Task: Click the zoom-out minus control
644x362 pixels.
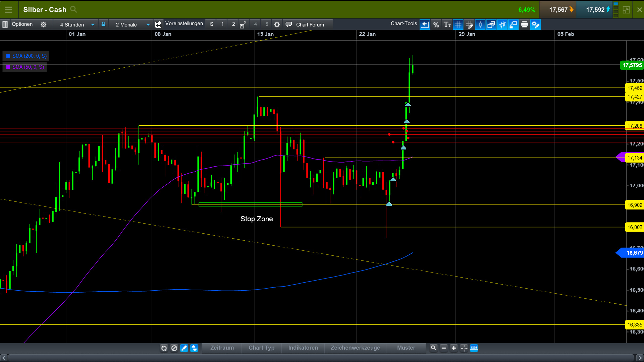Action: pos(443,348)
